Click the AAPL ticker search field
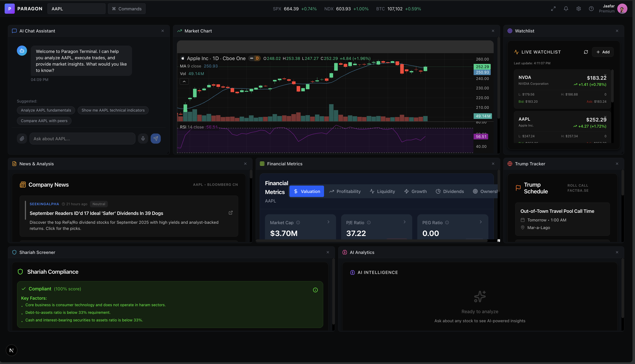The width and height of the screenshot is (635, 364). point(76,9)
